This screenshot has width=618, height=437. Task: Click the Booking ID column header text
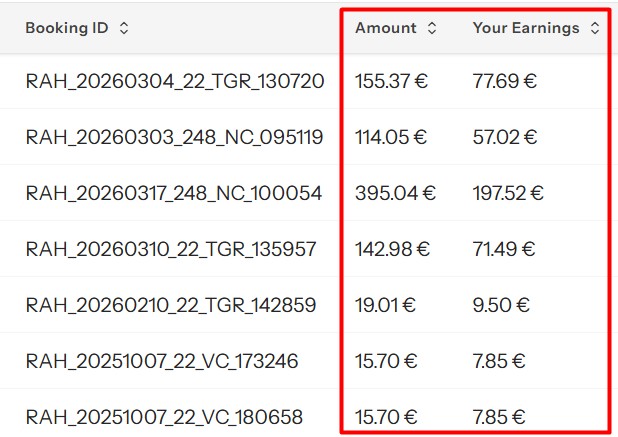click(x=67, y=29)
